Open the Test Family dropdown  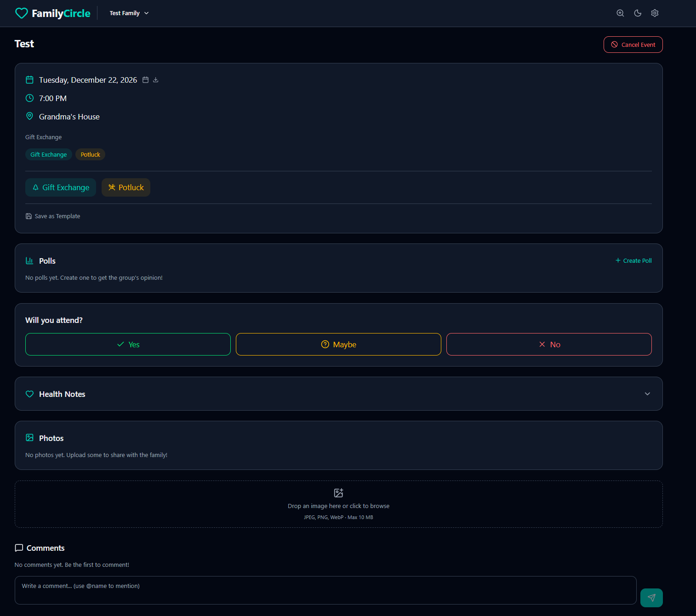pyautogui.click(x=129, y=13)
